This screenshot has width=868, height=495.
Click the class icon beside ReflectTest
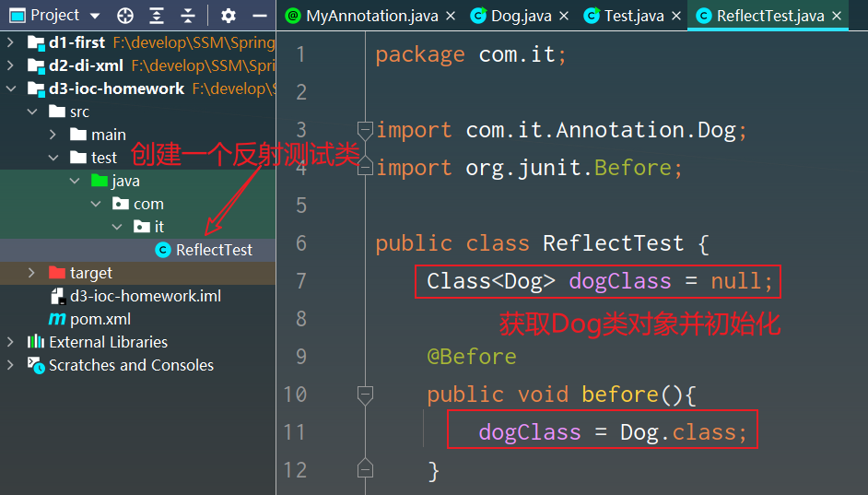[163, 251]
